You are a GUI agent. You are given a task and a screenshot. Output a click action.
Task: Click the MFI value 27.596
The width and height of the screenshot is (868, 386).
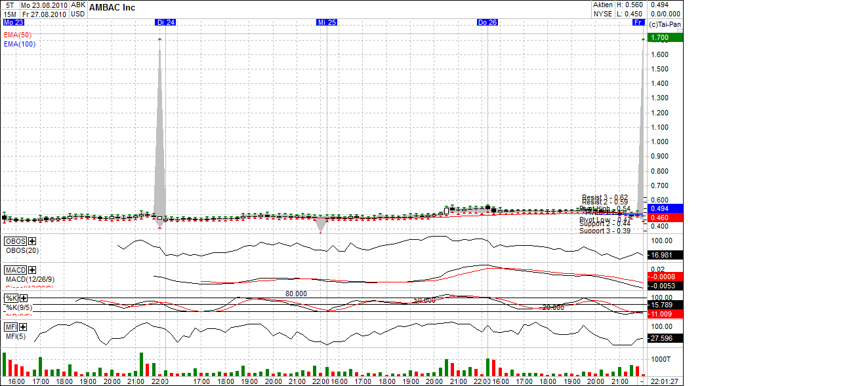coord(666,338)
